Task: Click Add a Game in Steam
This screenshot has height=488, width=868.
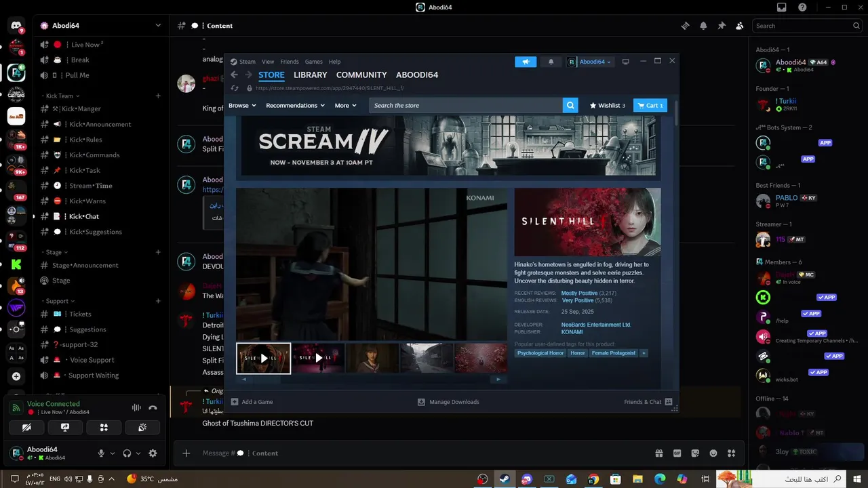Action: [x=252, y=402]
